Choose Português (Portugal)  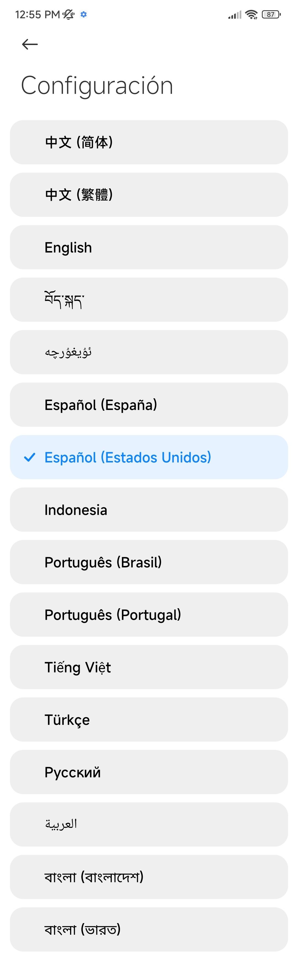149,615
